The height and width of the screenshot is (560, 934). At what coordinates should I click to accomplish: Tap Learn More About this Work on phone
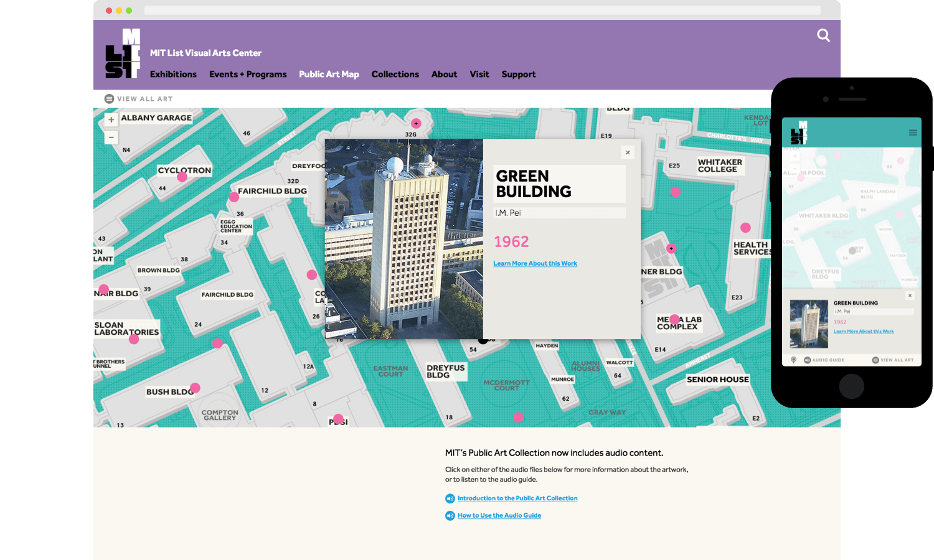pos(864,332)
